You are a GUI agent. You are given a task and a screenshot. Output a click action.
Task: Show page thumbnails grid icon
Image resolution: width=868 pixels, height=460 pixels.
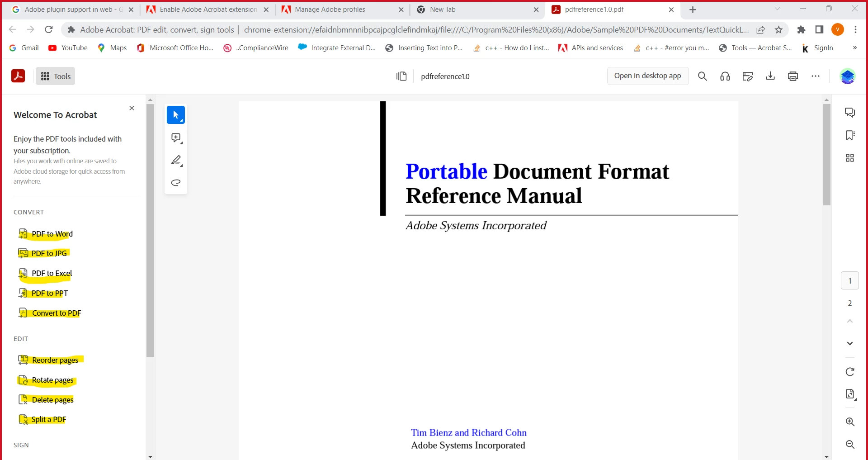pyautogui.click(x=850, y=158)
